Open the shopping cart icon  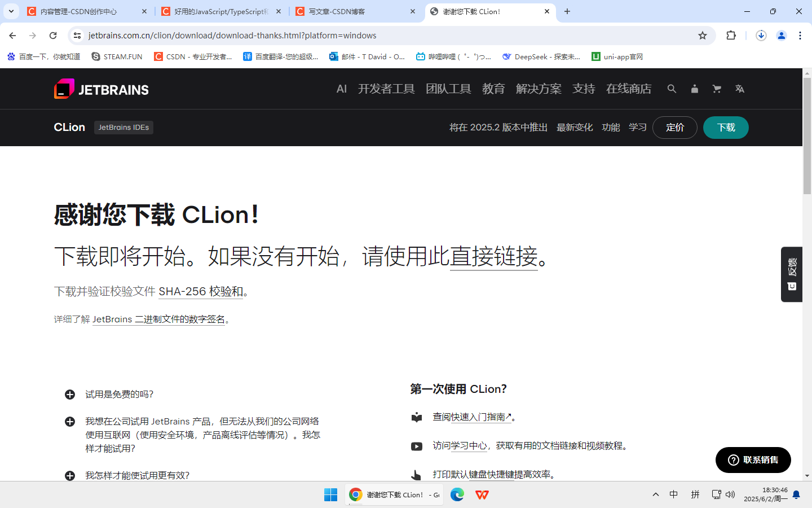(717, 89)
